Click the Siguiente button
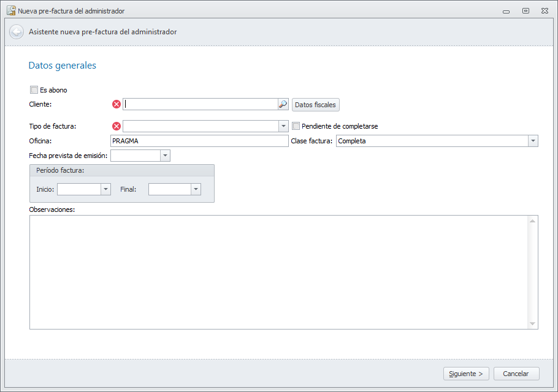Screen dimensions: 558x392 (466, 374)
